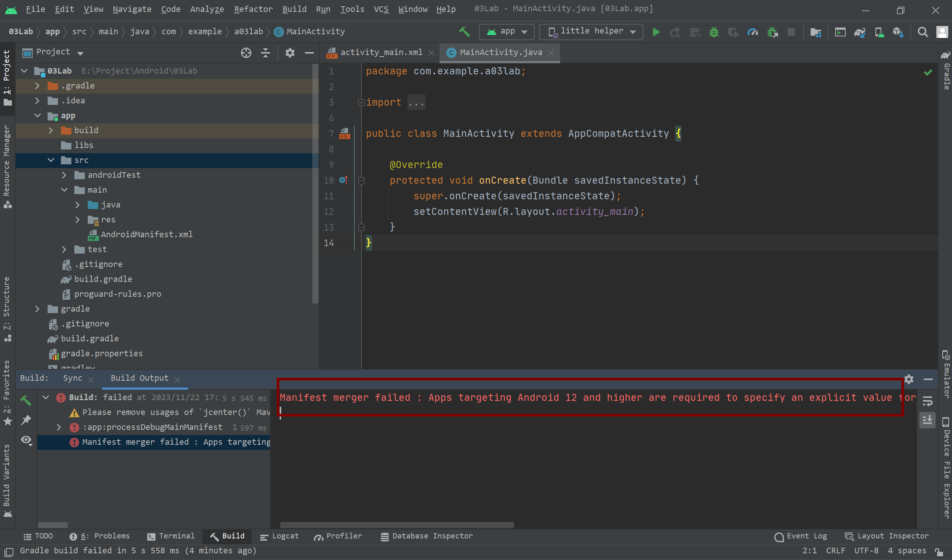Hide Project panel with minus icon

[x=309, y=53]
